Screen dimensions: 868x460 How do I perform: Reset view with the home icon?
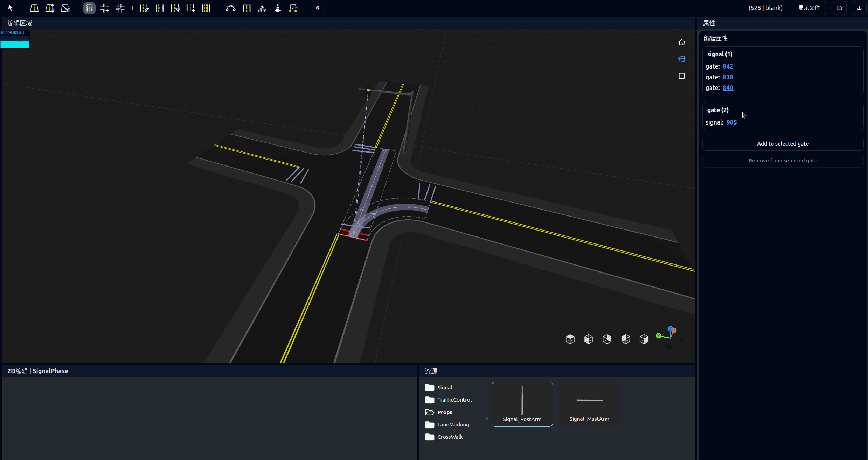pos(681,42)
